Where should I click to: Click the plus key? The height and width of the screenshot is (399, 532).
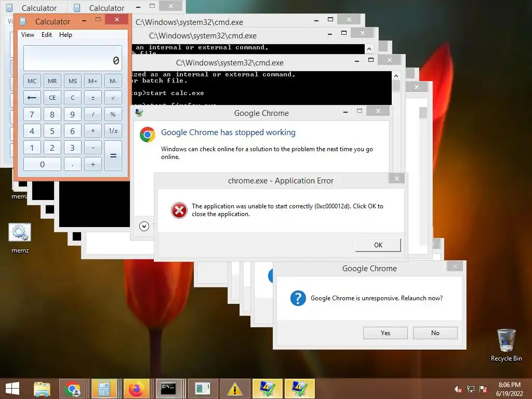click(92, 164)
